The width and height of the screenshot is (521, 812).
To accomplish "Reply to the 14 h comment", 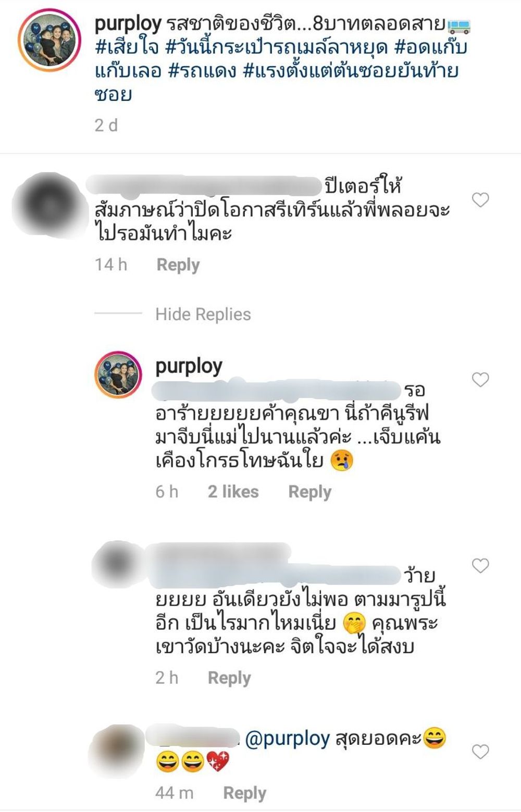I will coord(178,265).
